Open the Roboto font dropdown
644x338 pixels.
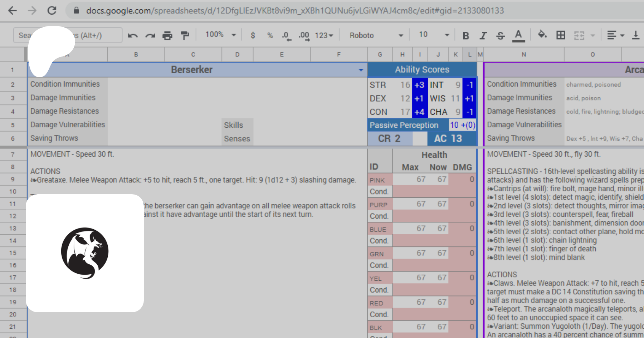[x=376, y=35]
